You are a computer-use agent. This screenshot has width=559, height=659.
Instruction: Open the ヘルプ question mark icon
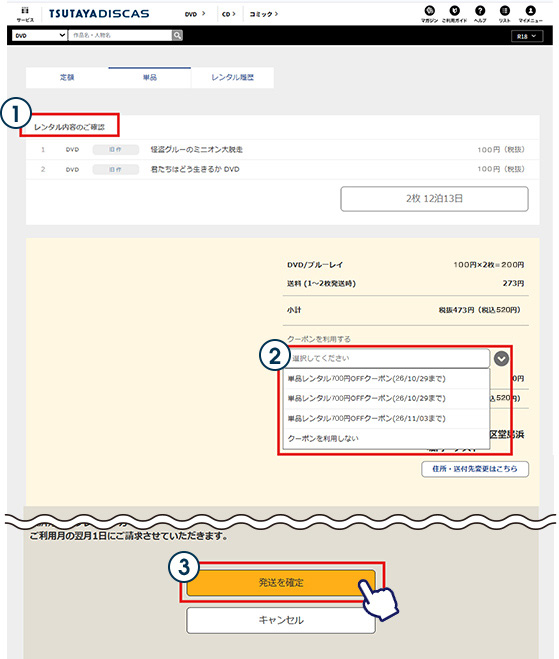click(480, 14)
